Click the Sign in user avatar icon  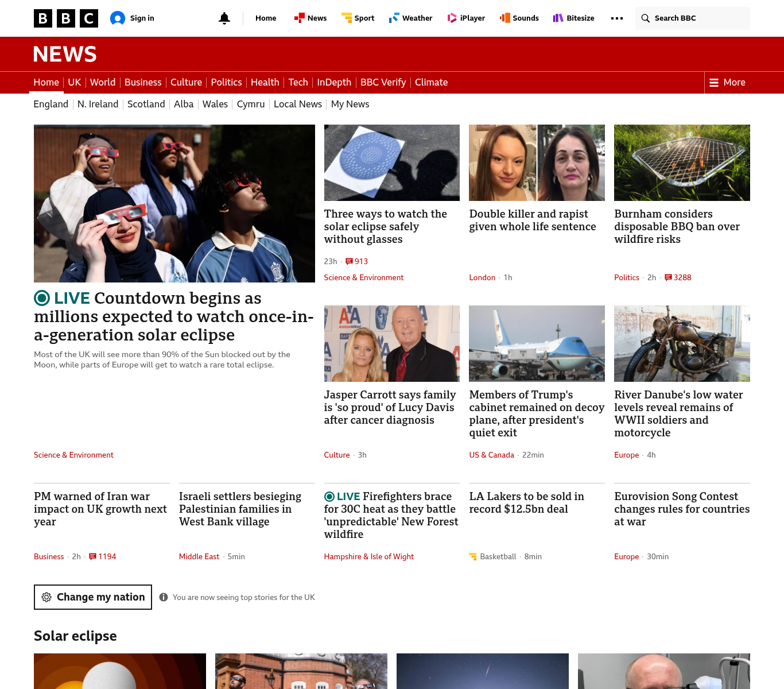(118, 18)
